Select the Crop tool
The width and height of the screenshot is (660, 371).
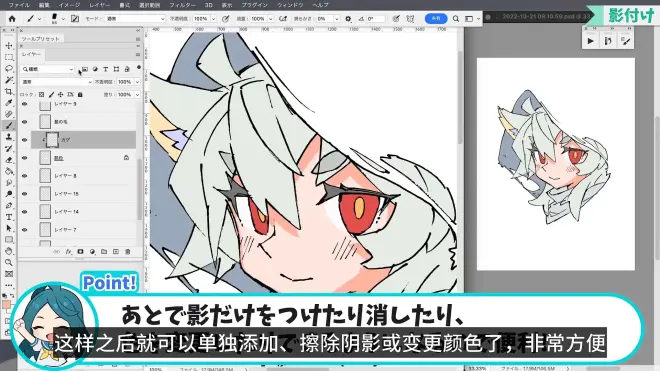coord(9,91)
